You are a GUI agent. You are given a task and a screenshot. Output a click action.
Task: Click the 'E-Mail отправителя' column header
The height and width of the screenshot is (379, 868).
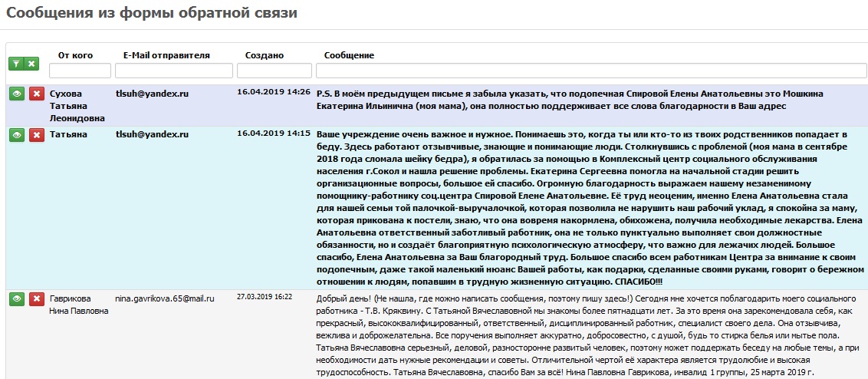point(166,55)
